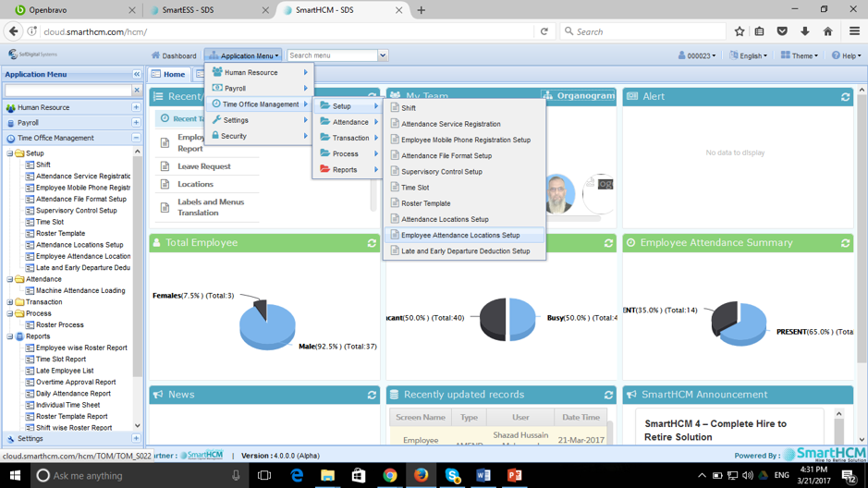Open Skype from the taskbar
Image resolution: width=868 pixels, height=488 pixels.
(x=452, y=475)
